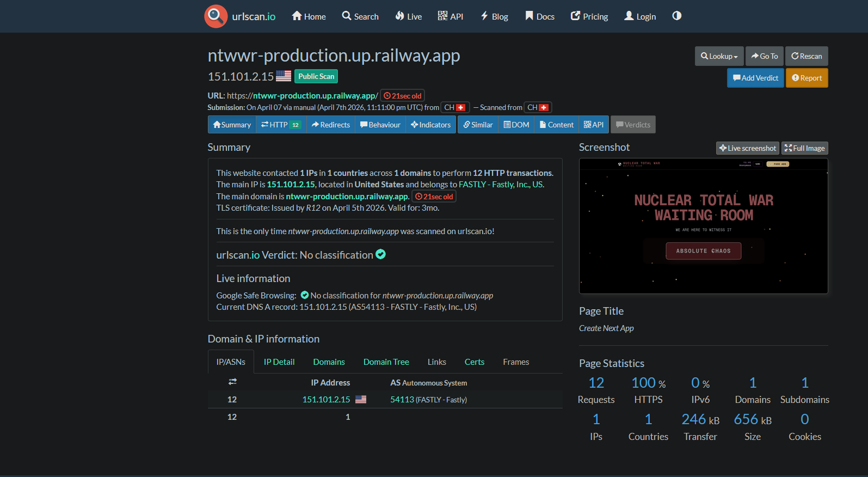Click the 656 kB Size statistic
Image resolution: width=868 pixels, height=477 pixels.
[x=753, y=427]
